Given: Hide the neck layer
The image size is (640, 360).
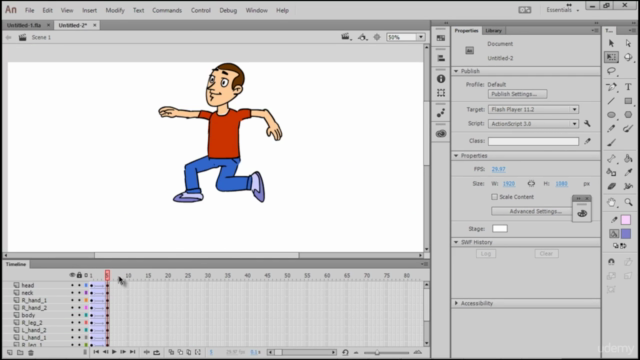Looking at the screenshot, I should point(72,293).
